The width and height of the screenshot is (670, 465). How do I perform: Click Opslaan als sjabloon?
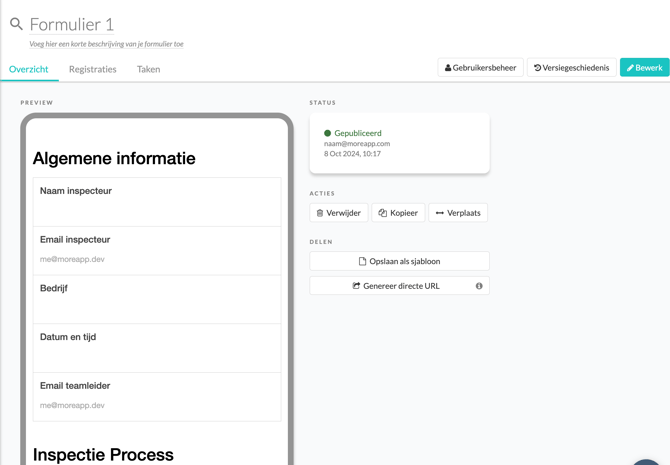click(x=399, y=261)
